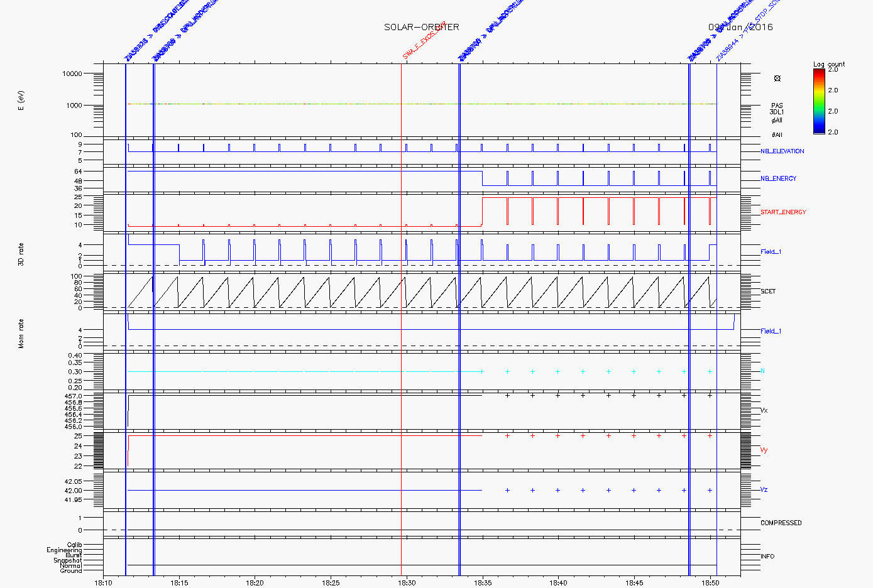Click the 'INFO' panel label
The height and width of the screenshot is (588, 873).
767,557
